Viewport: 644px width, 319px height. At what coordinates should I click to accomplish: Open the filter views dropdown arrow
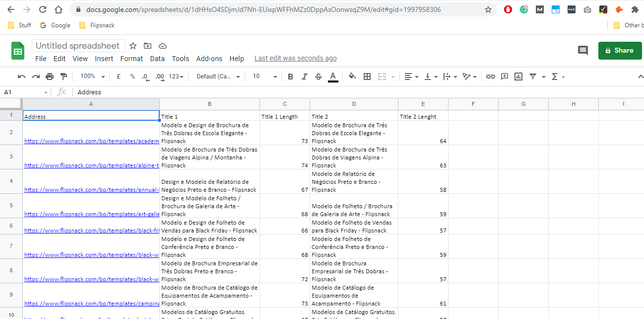click(544, 77)
